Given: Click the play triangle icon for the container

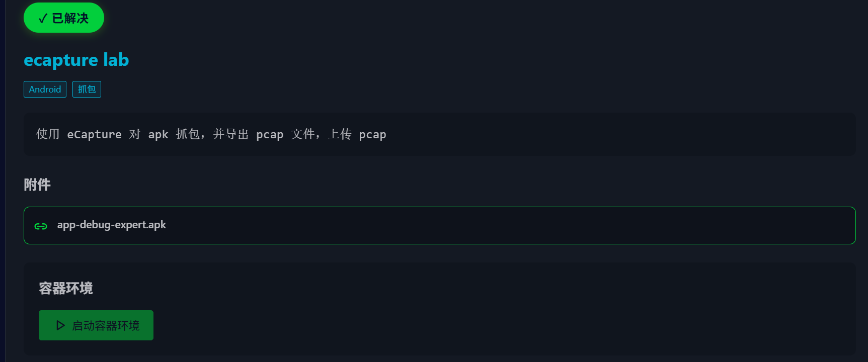Looking at the screenshot, I should click(x=60, y=326).
